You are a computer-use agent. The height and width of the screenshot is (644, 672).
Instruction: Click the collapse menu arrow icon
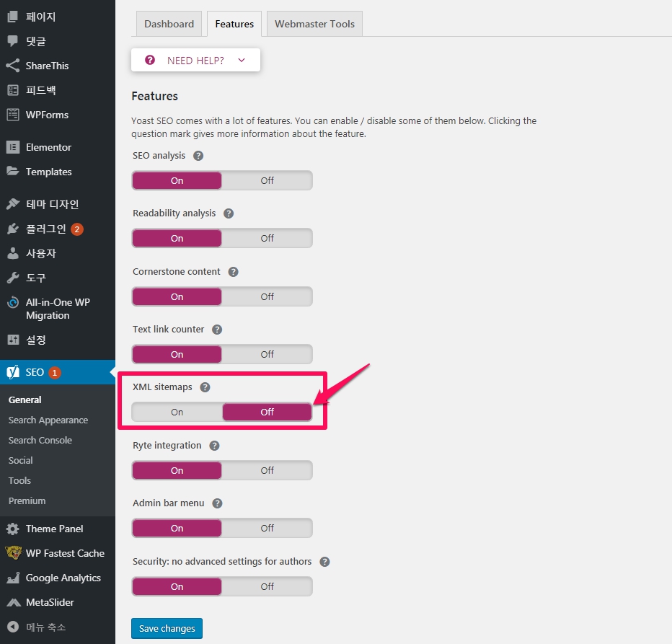coord(13,627)
